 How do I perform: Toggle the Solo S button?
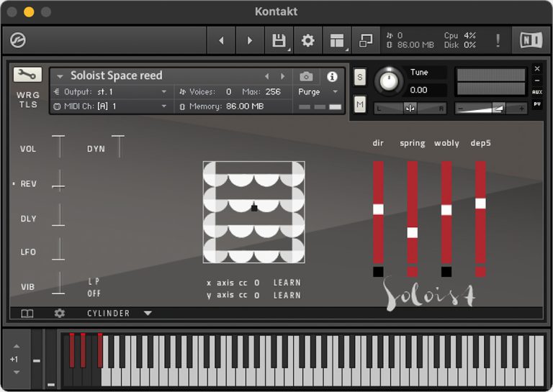pyautogui.click(x=360, y=77)
